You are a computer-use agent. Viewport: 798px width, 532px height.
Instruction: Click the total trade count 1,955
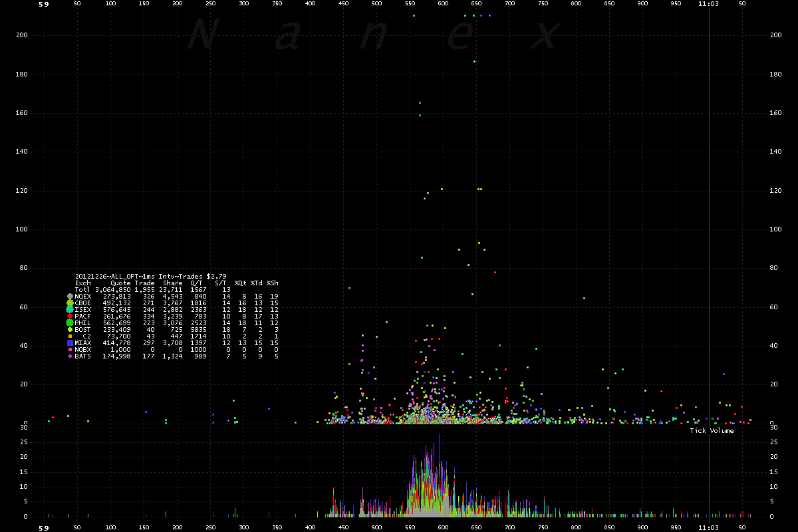145,289
